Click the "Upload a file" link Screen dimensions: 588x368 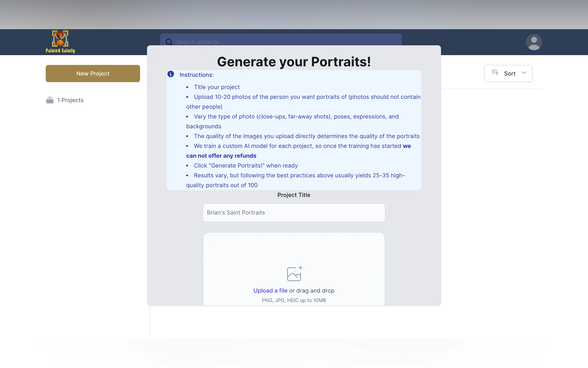270,291
